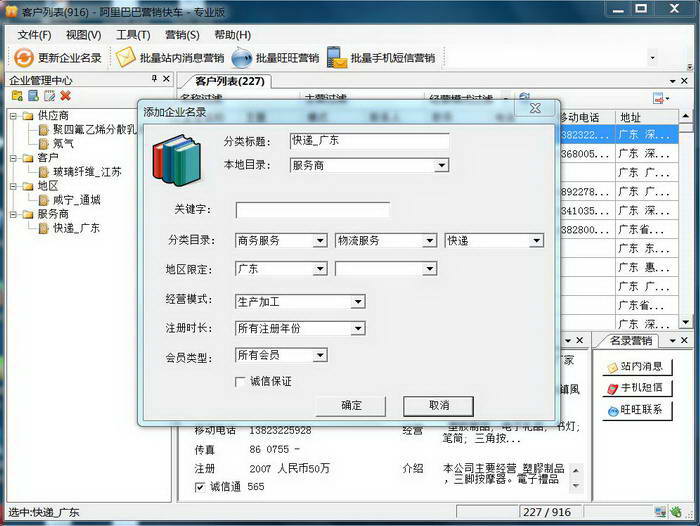Select the 名录营销 panel tab
Viewport: 700px width, 526px height.
[x=631, y=341]
